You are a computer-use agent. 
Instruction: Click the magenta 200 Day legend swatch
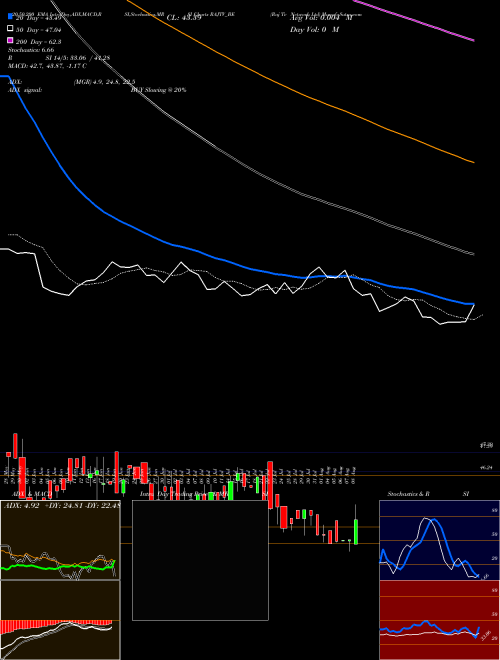10,40
